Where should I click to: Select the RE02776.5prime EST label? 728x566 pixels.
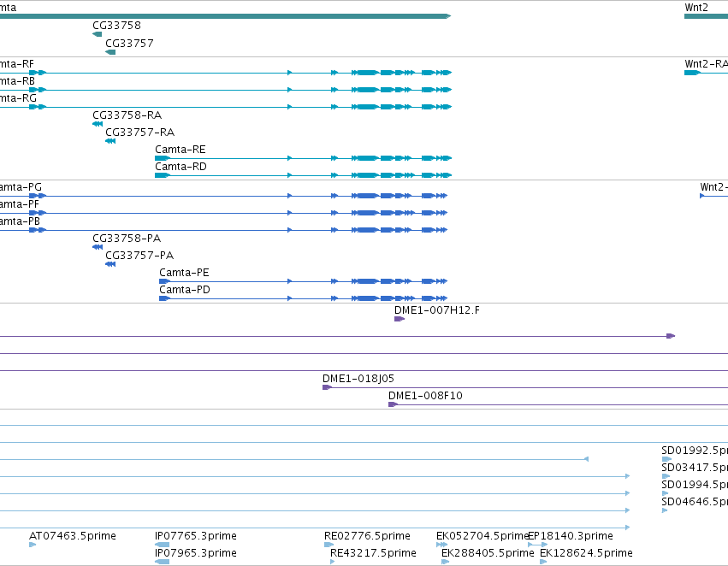[367, 536]
